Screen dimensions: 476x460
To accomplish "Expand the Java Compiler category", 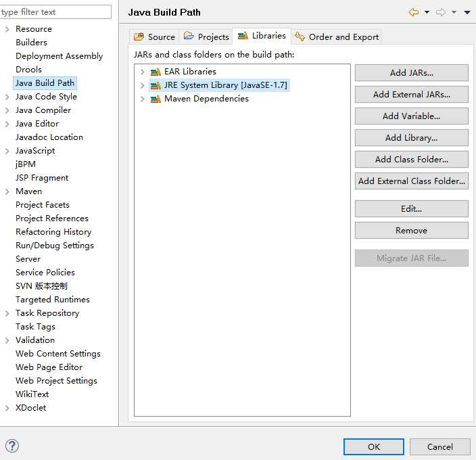I will coord(7,110).
